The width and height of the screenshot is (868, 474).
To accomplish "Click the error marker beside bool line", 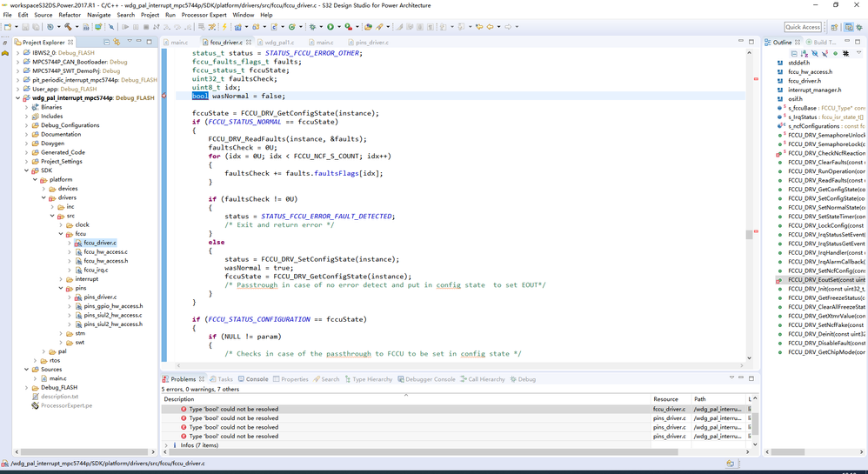I will pyautogui.click(x=164, y=96).
